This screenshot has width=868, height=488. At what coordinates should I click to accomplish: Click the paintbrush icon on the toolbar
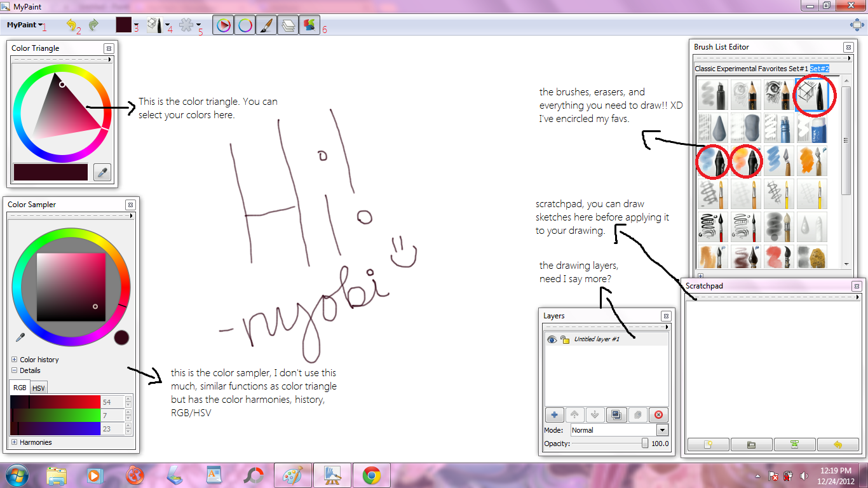click(266, 25)
